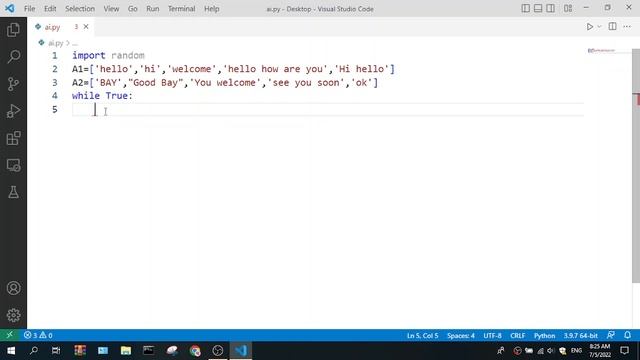Open the Terminal menu
Image resolution: width=640 pixels, height=360 pixels.
click(x=181, y=9)
